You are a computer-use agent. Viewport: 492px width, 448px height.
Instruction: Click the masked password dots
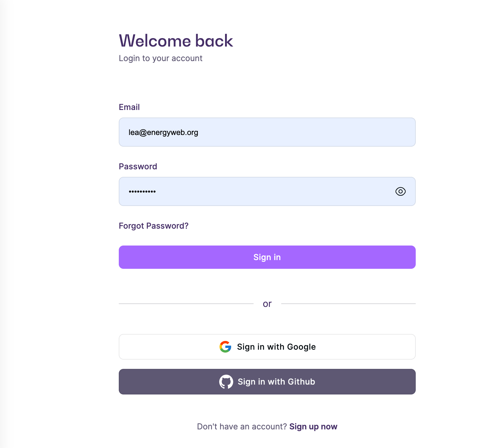(142, 191)
